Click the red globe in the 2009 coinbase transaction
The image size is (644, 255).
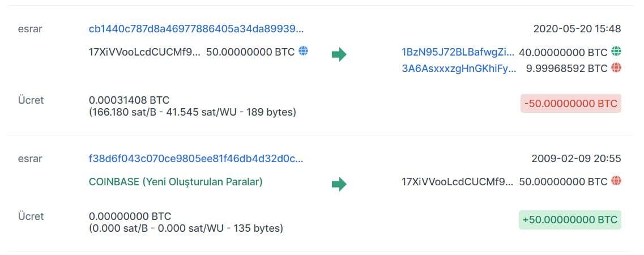point(616,182)
